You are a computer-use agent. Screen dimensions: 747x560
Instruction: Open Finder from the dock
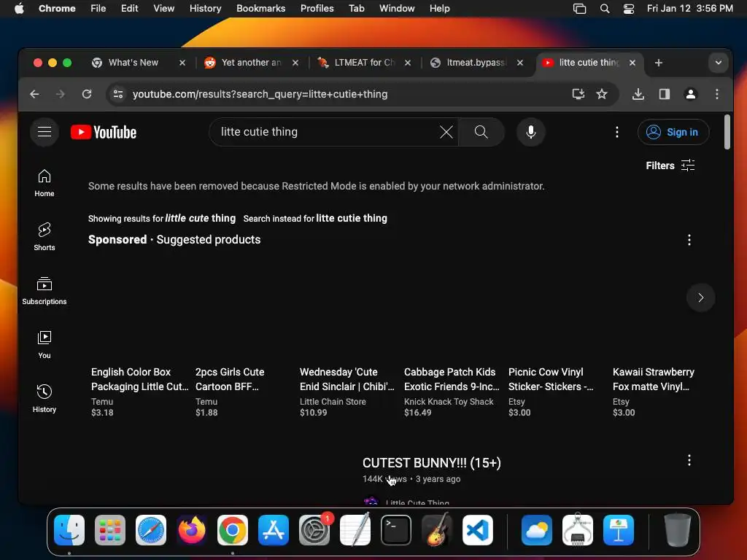coord(69,530)
